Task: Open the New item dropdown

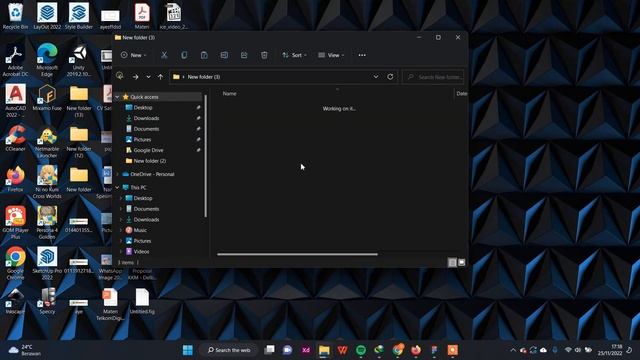Action: pos(133,55)
